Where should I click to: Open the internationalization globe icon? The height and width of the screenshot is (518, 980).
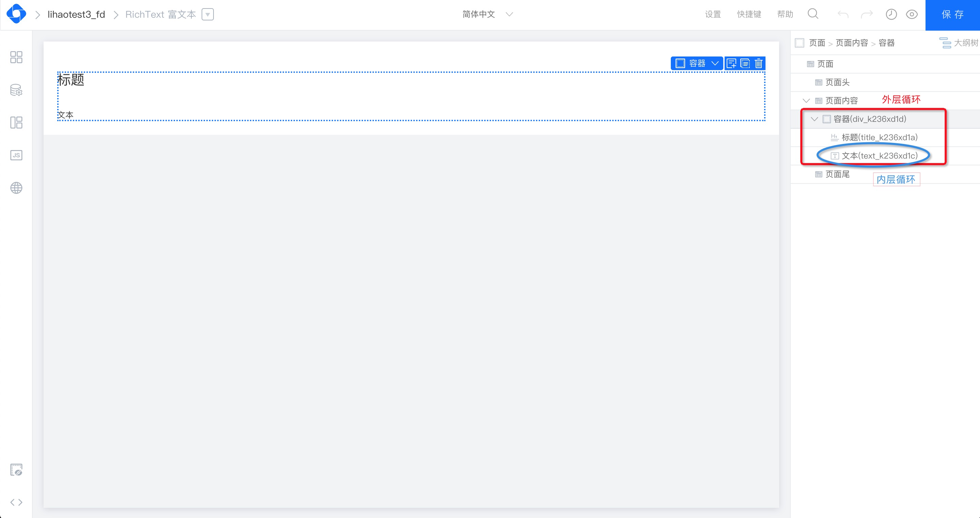(16, 188)
